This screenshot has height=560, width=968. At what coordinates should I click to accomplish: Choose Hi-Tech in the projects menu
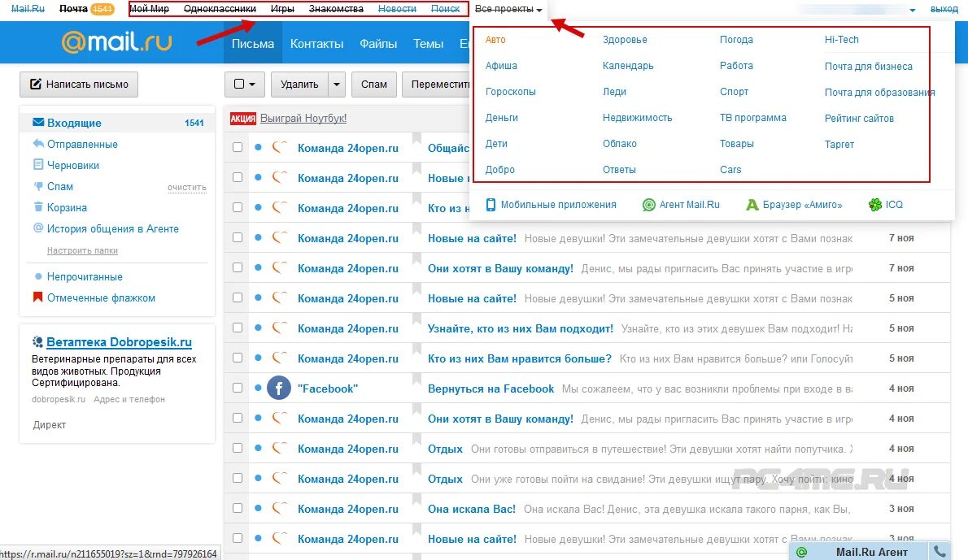[x=841, y=40]
